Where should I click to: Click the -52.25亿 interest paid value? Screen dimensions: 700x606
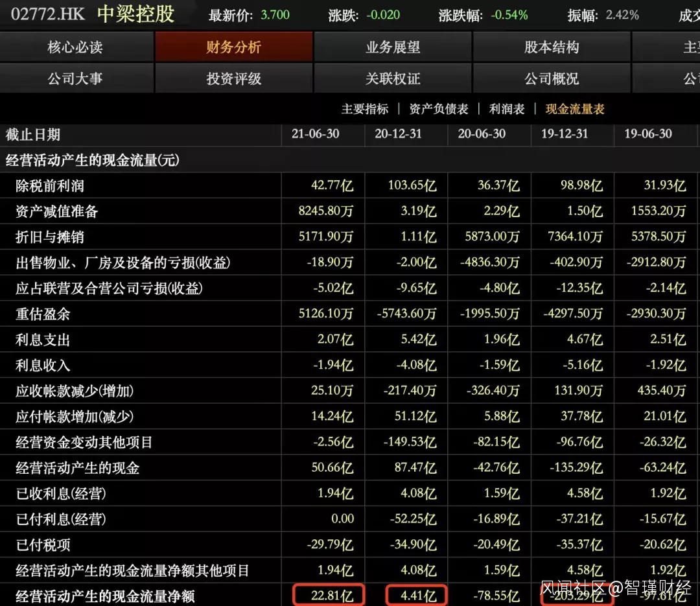(413, 519)
